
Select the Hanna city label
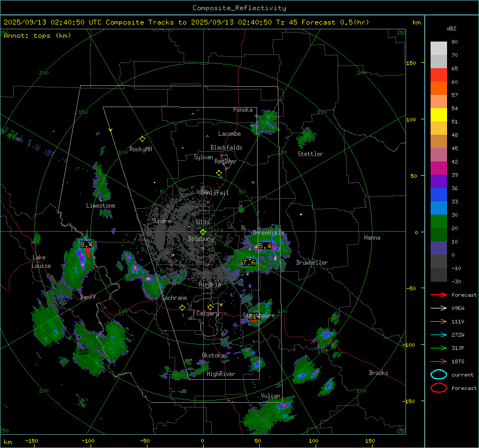pyautogui.click(x=372, y=238)
